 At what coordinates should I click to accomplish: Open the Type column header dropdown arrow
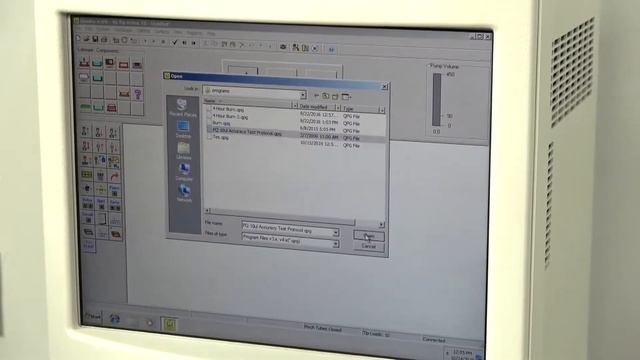pos(381,110)
